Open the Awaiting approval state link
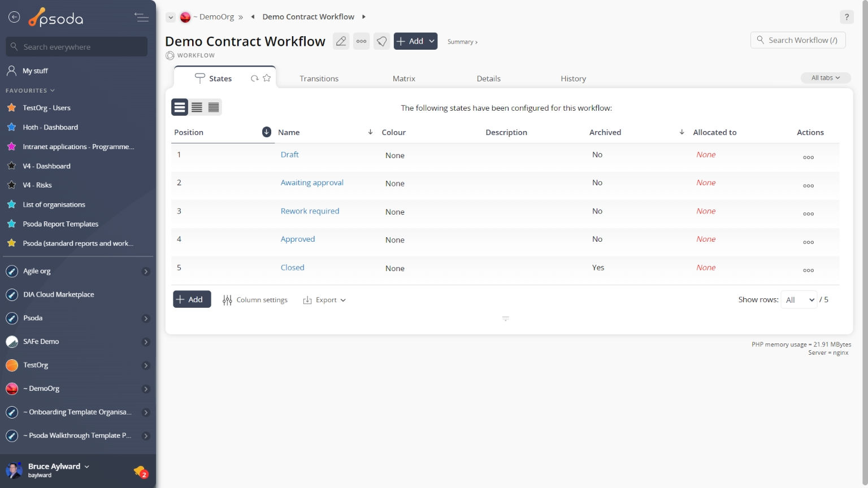Image resolution: width=868 pixels, height=488 pixels. (x=312, y=182)
